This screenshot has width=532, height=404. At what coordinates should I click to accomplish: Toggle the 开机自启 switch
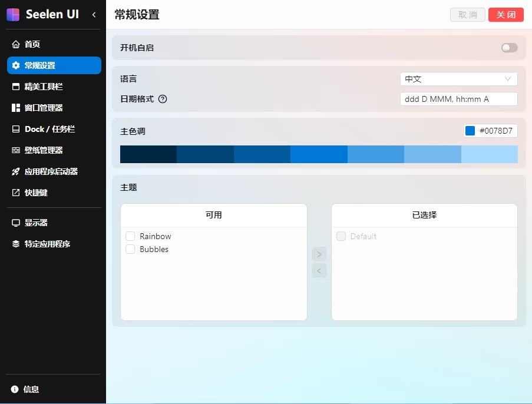coord(509,48)
